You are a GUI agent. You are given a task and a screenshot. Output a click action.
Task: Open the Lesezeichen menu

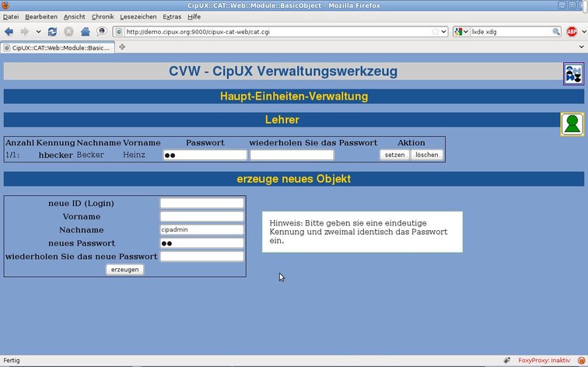[x=138, y=17]
